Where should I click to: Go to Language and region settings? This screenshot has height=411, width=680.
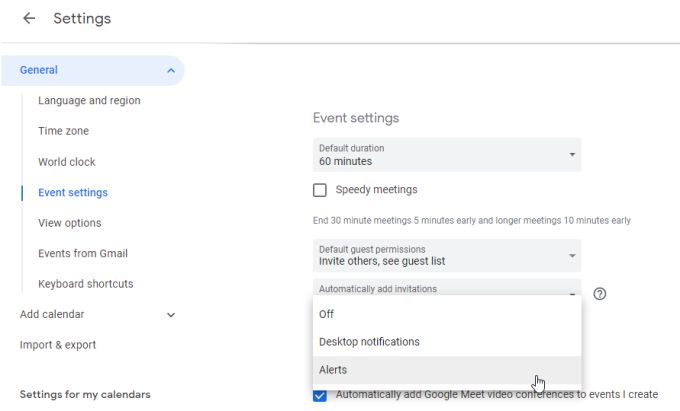(89, 101)
